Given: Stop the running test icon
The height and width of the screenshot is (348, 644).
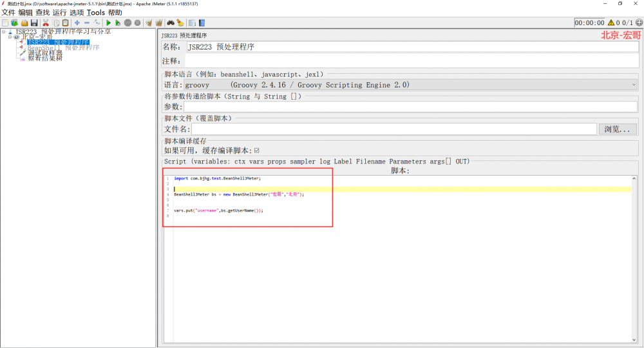Looking at the screenshot, I should tap(128, 23).
